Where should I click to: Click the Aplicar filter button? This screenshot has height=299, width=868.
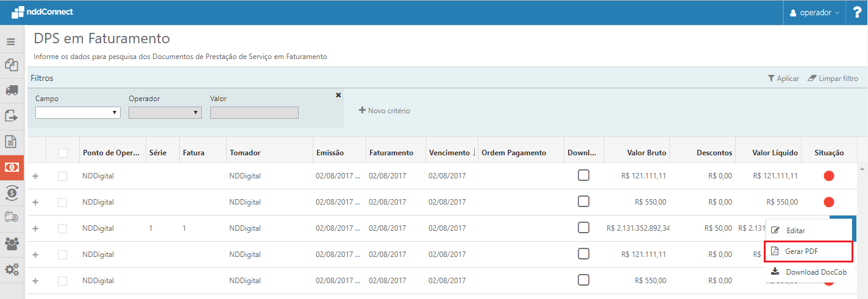783,79
